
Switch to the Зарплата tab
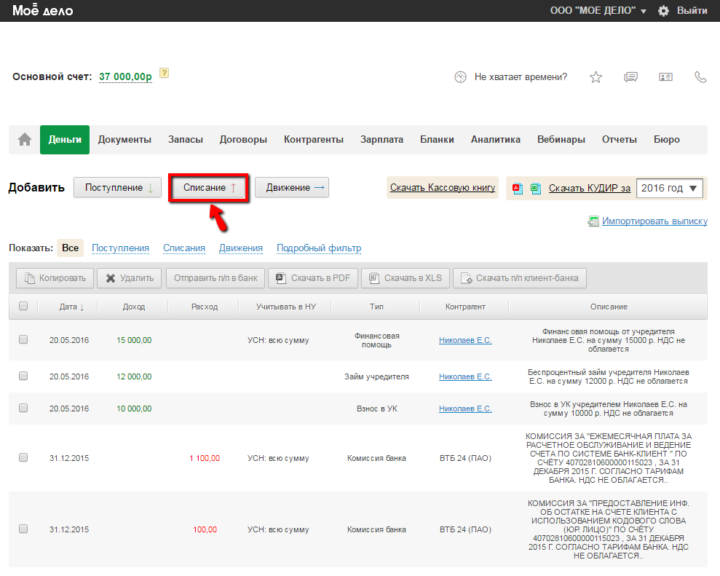pos(382,140)
